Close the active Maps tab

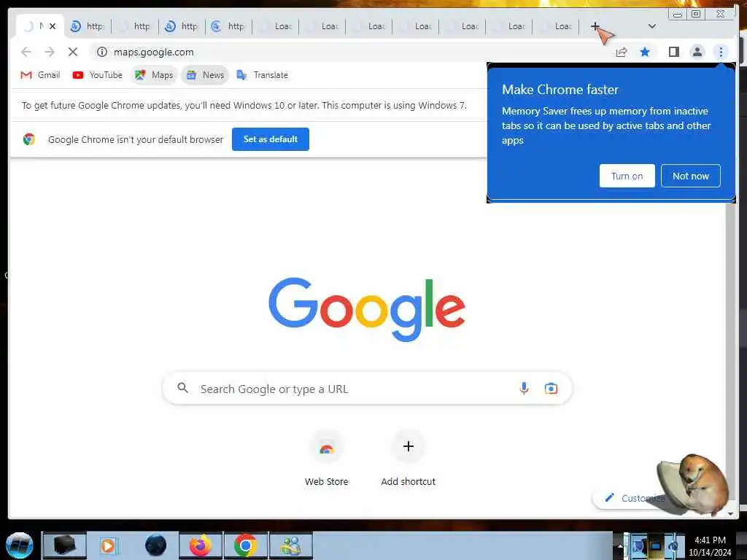coord(53,26)
